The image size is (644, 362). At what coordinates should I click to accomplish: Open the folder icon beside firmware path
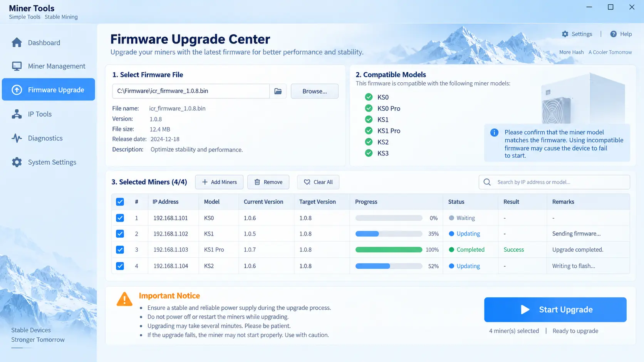(278, 91)
